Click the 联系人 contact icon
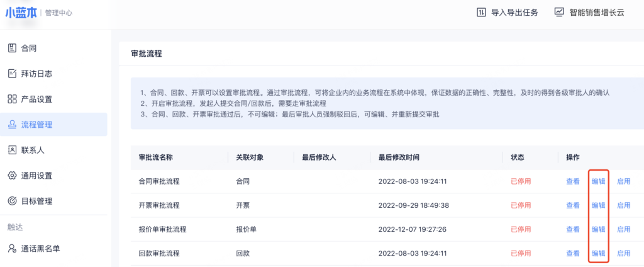 [x=12, y=150]
